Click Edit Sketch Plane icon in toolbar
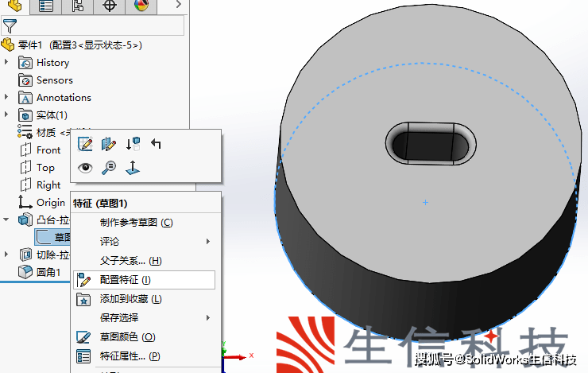This screenshot has height=373, width=588. 109,145
